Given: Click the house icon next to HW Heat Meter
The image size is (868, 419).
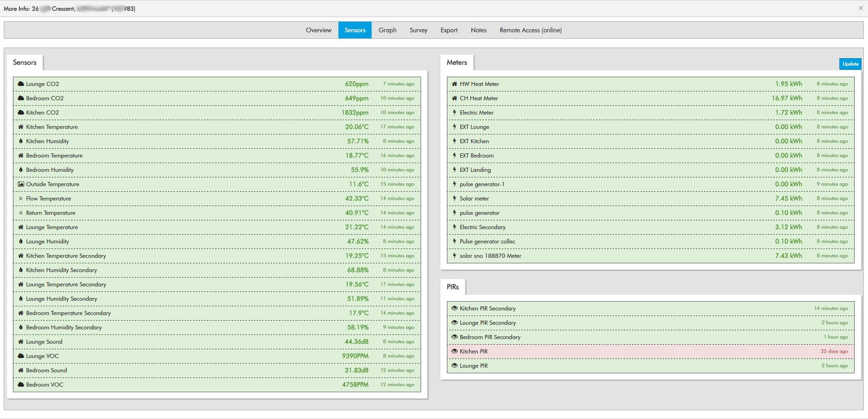Looking at the screenshot, I should (x=454, y=84).
